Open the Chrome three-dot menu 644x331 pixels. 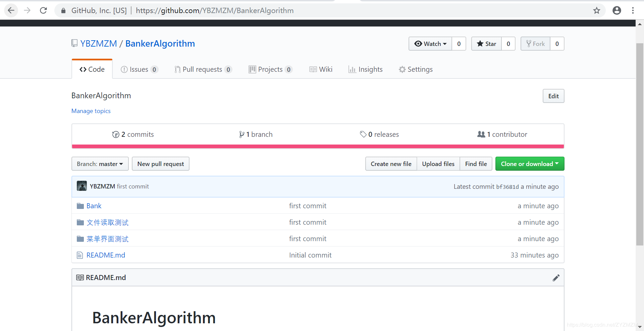click(x=633, y=10)
